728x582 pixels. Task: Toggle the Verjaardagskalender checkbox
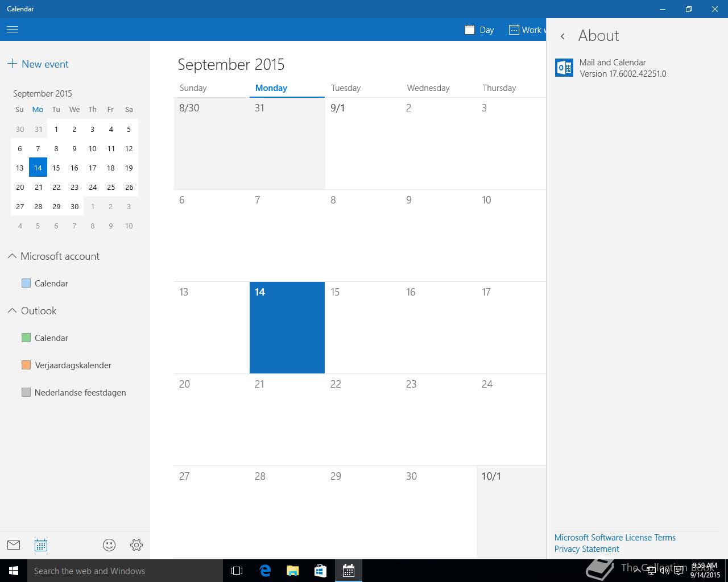click(26, 365)
